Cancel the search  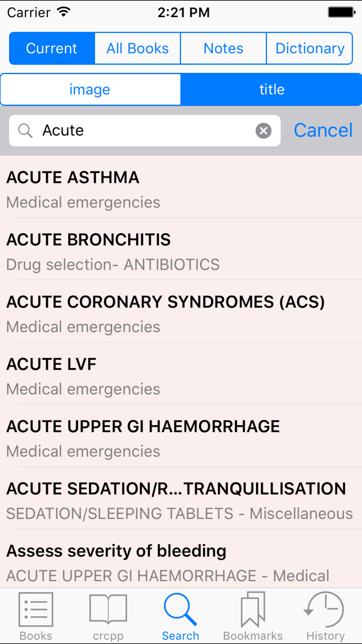(x=323, y=130)
